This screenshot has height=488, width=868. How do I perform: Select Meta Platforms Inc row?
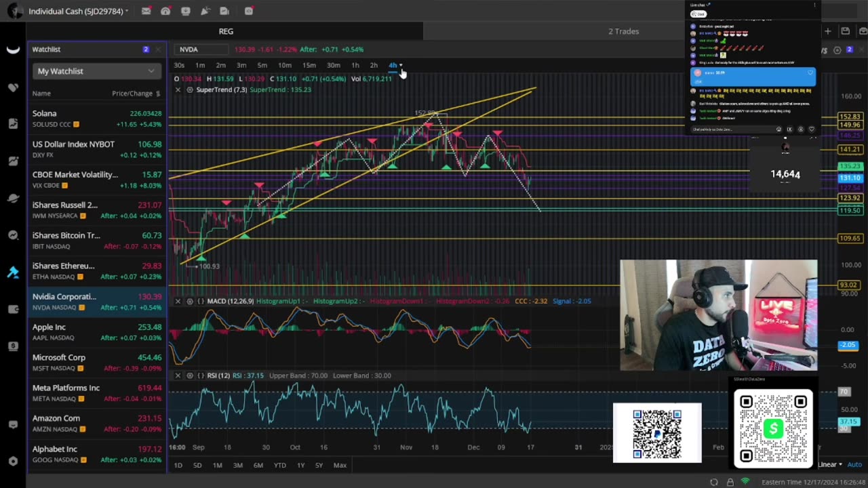click(96, 393)
